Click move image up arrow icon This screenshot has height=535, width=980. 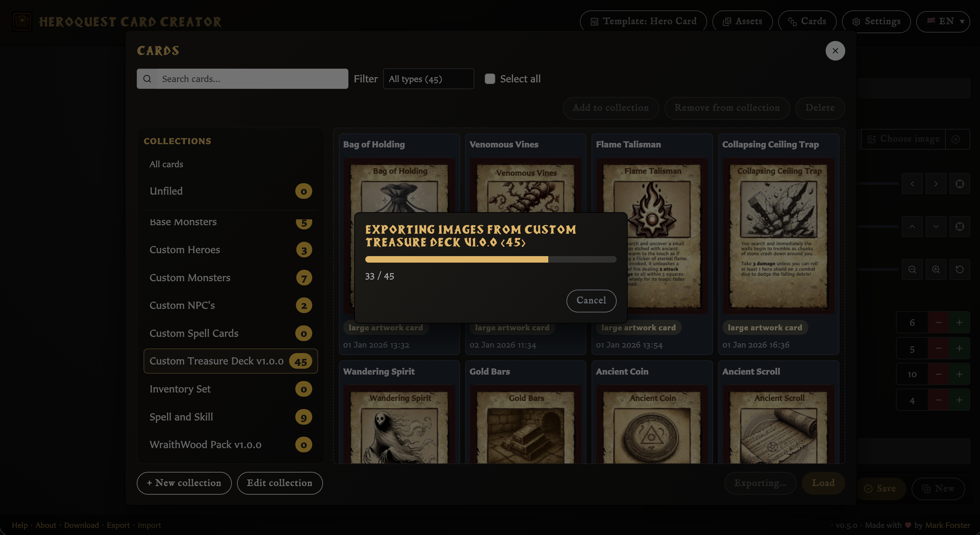(x=912, y=226)
